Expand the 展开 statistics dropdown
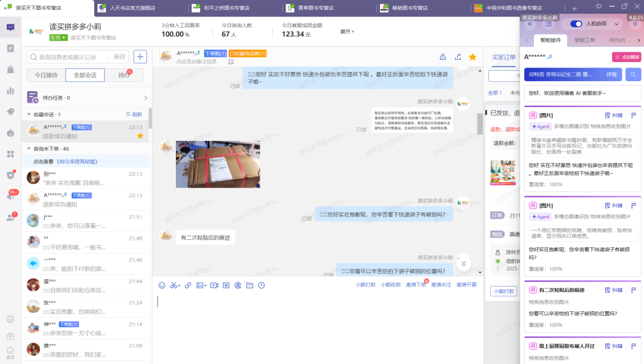The width and height of the screenshot is (644, 364). (347, 31)
